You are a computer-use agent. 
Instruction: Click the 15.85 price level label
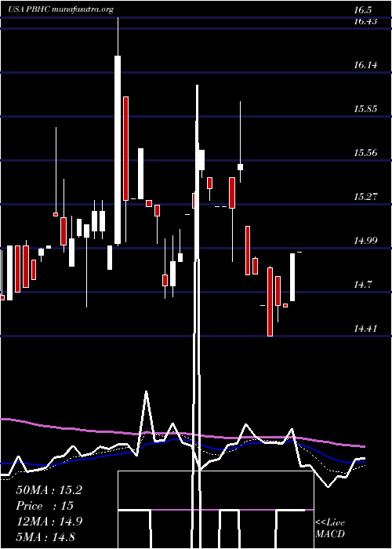pos(365,108)
